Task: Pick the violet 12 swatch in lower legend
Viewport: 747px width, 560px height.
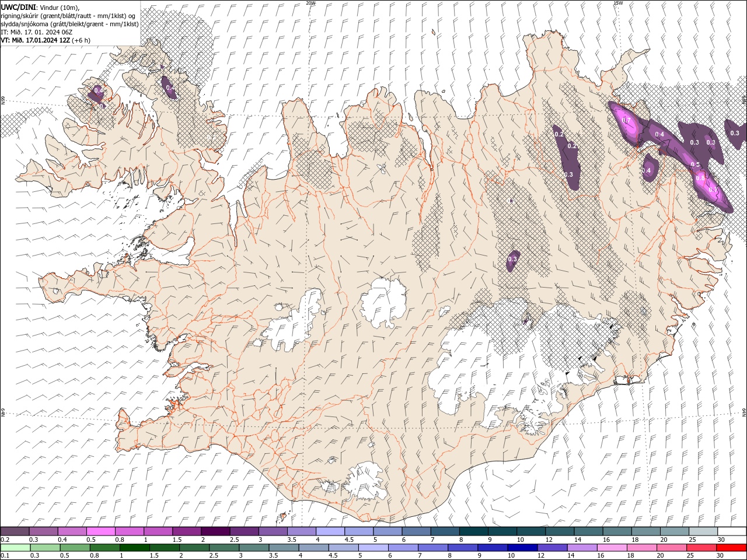Action: [x=552, y=548]
